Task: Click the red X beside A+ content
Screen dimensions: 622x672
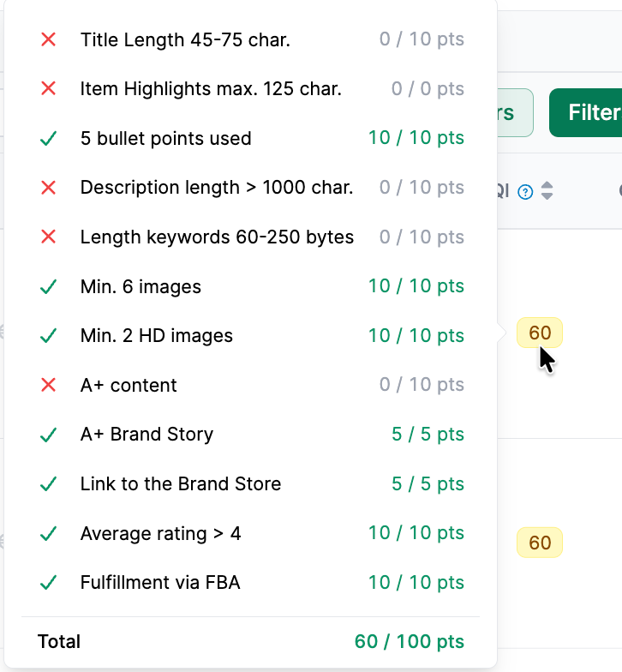Action: (48, 385)
